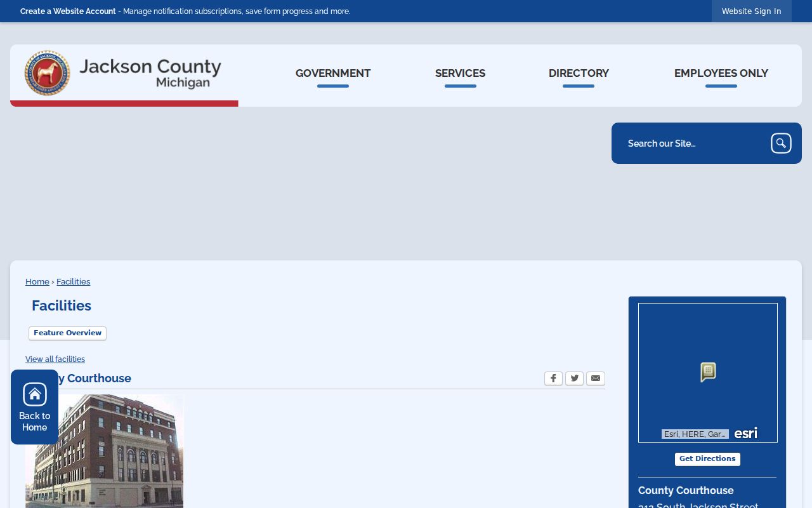This screenshot has width=812, height=508.
Task: Click Facilities breadcrumb link
Action: (x=73, y=282)
